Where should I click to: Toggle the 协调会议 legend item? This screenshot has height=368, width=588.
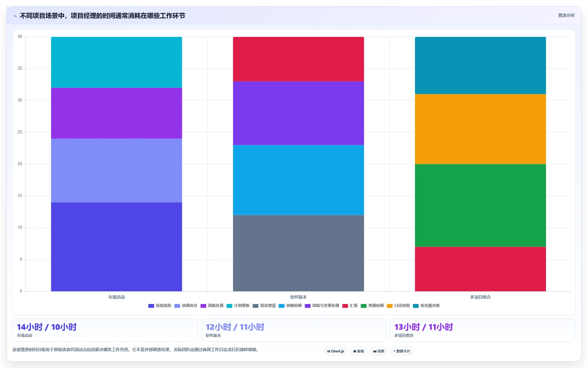[x=186, y=306]
